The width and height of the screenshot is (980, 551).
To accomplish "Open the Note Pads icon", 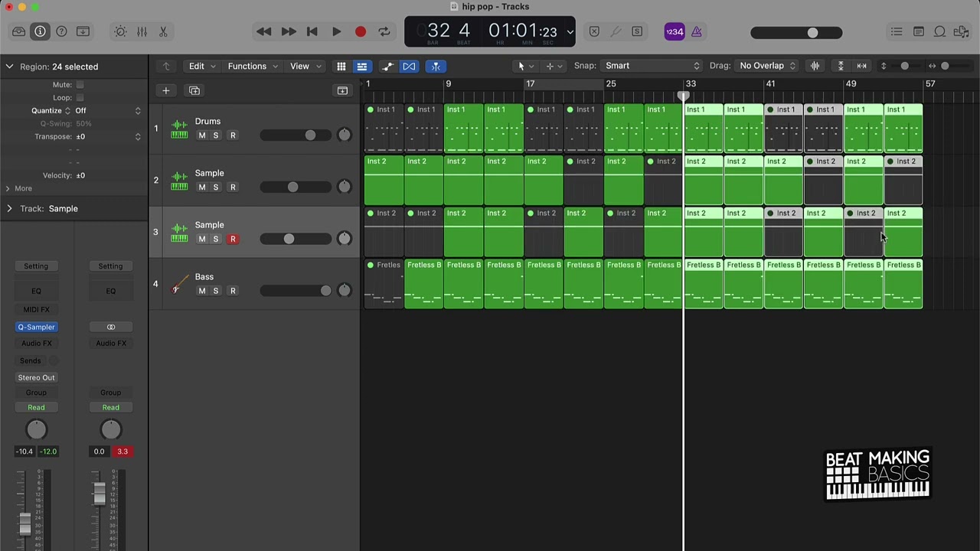I will 918,31.
